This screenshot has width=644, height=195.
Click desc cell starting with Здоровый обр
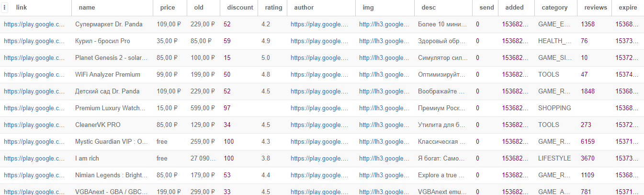click(442, 41)
